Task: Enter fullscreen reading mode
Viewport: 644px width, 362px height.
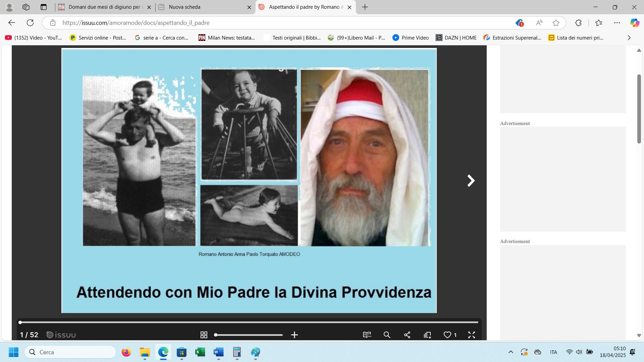Action: tap(471, 335)
